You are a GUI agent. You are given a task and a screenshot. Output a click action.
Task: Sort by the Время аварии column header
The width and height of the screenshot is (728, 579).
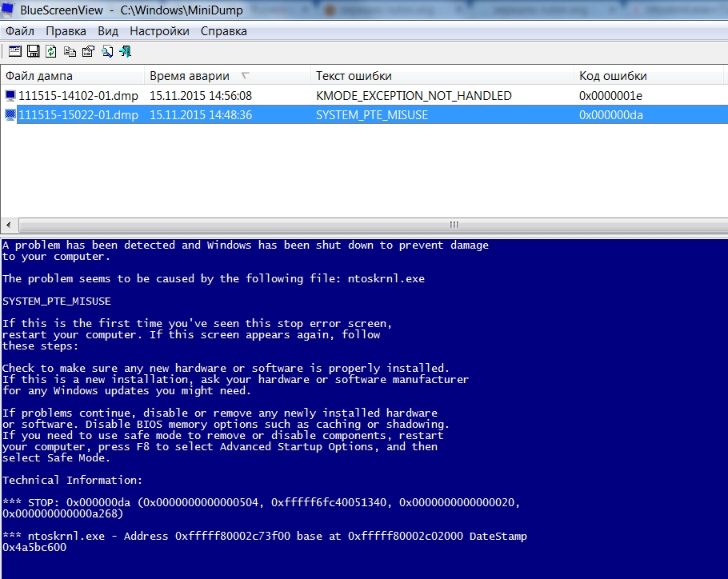[x=227, y=76]
